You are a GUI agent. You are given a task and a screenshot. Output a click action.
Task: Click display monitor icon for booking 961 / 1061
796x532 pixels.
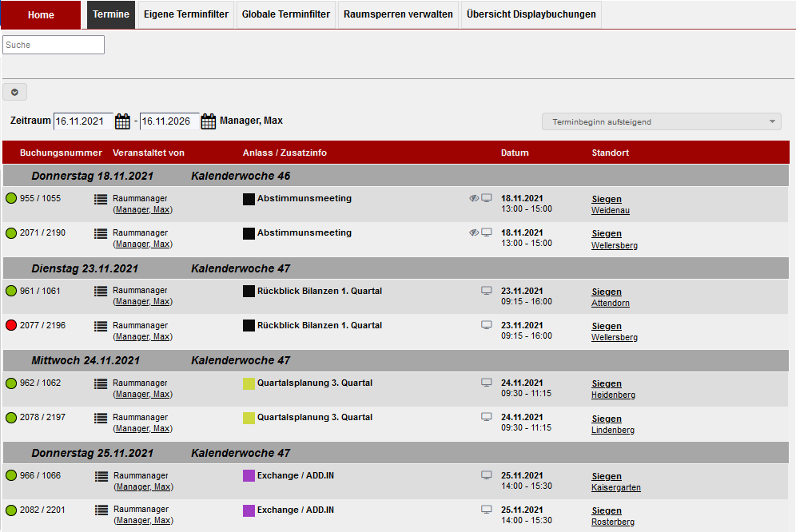pos(487,291)
